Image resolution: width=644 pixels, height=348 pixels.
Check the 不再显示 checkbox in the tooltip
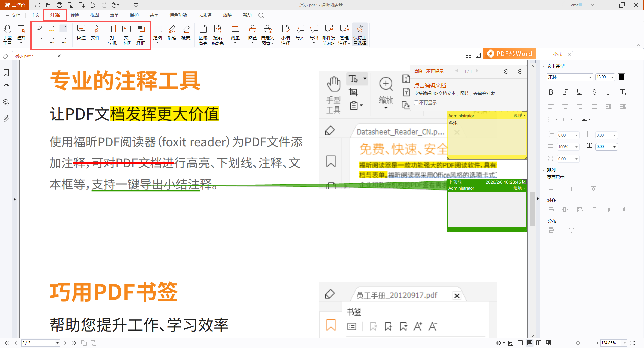tap(416, 102)
